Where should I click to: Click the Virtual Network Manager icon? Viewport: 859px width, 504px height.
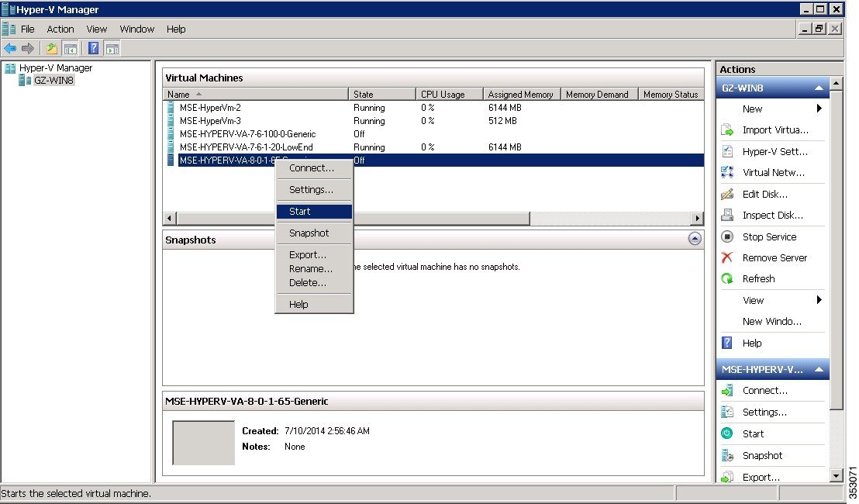(x=726, y=172)
